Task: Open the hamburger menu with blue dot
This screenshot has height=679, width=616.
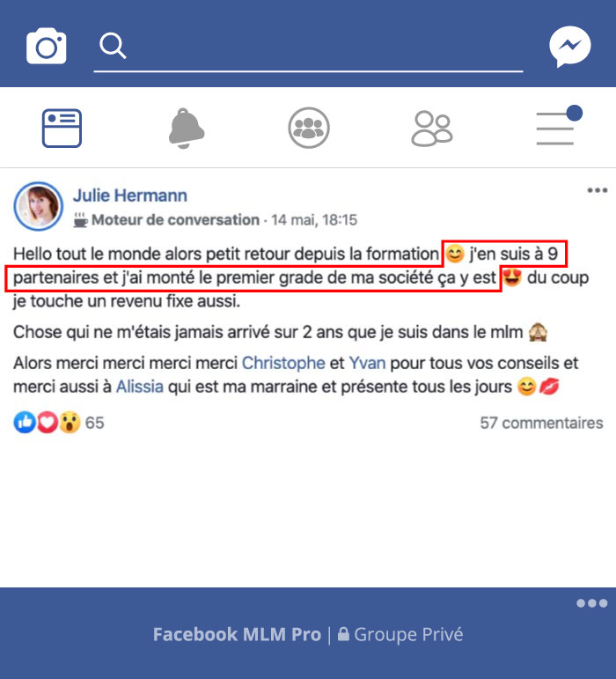Action: click(x=559, y=126)
